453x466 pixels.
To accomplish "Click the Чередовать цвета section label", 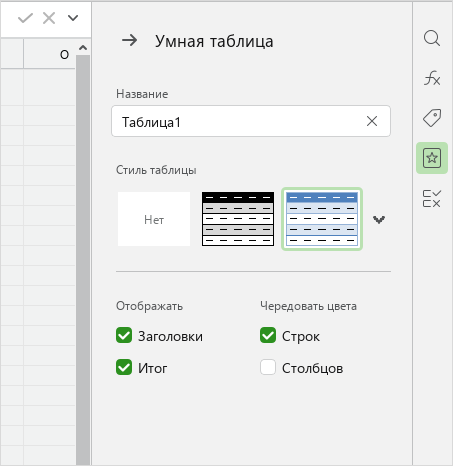I will 308,306.
